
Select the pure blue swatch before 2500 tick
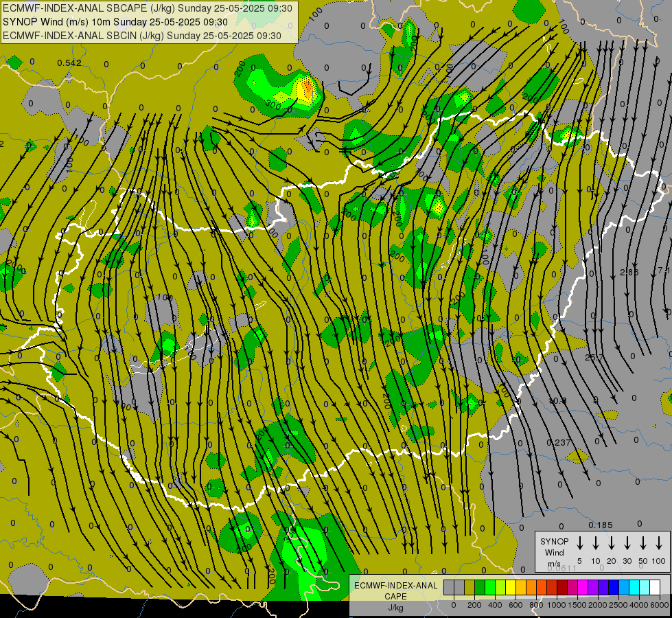[x=613, y=588]
